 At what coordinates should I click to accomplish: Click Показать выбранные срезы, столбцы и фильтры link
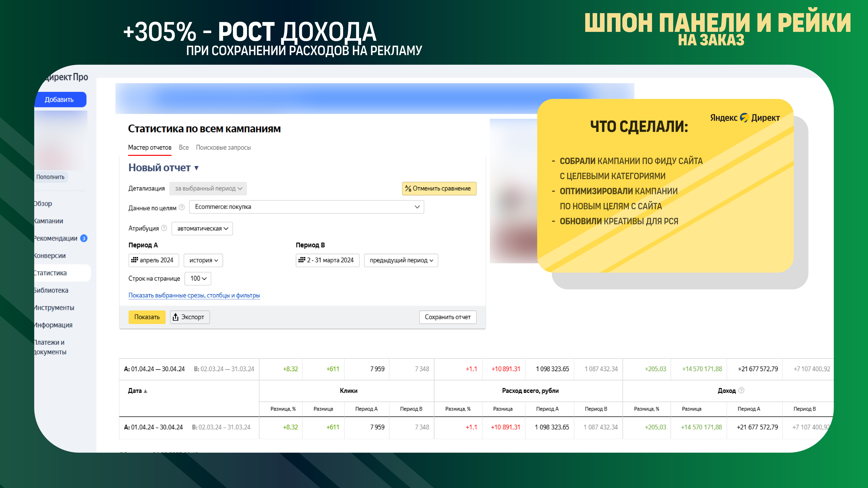click(194, 295)
